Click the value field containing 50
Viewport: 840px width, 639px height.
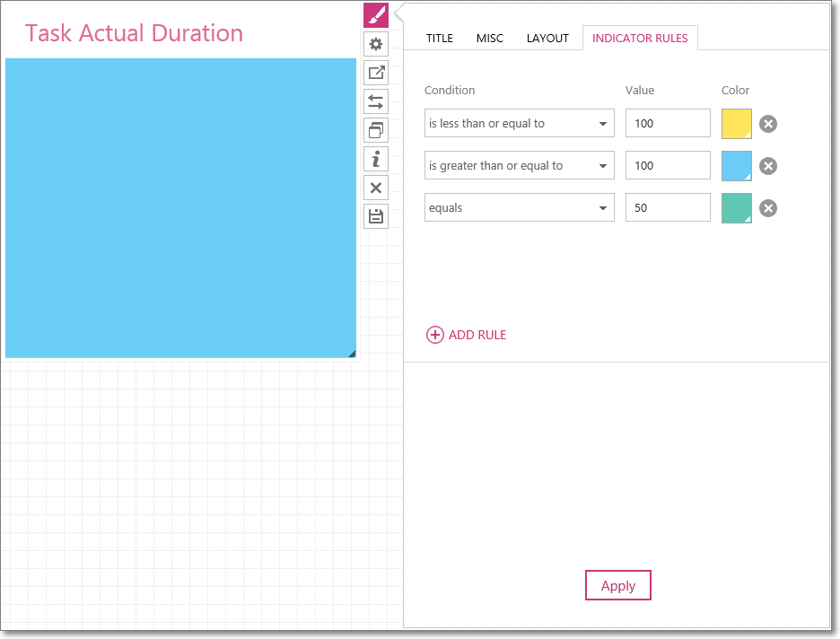[668, 207]
